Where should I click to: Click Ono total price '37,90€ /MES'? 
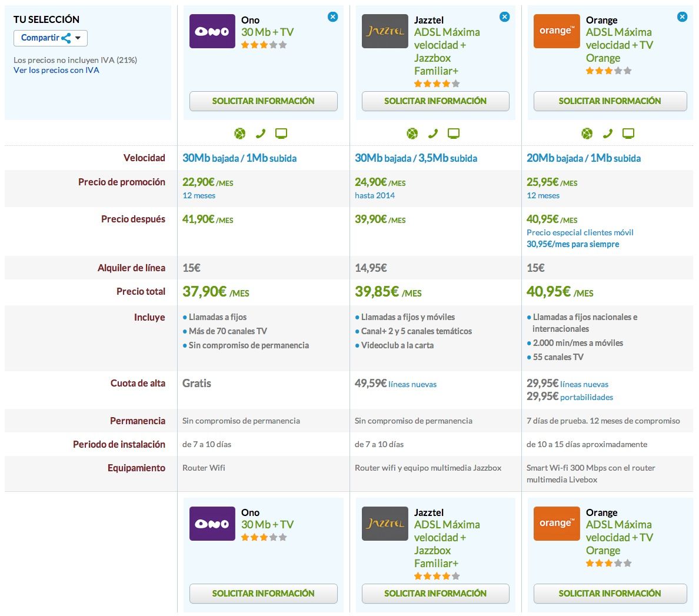pyautogui.click(x=216, y=292)
